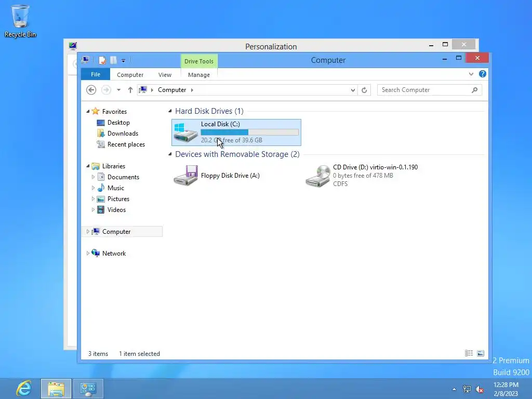Open the recent locations dropdown arrow
The height and width of the screenshot is (399, 532).
tap(119, 90)
